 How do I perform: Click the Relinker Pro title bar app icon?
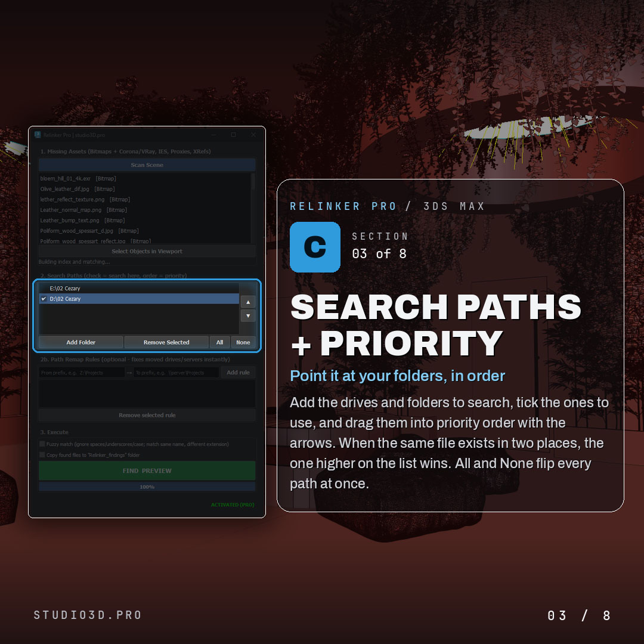[x=38, y=135]
